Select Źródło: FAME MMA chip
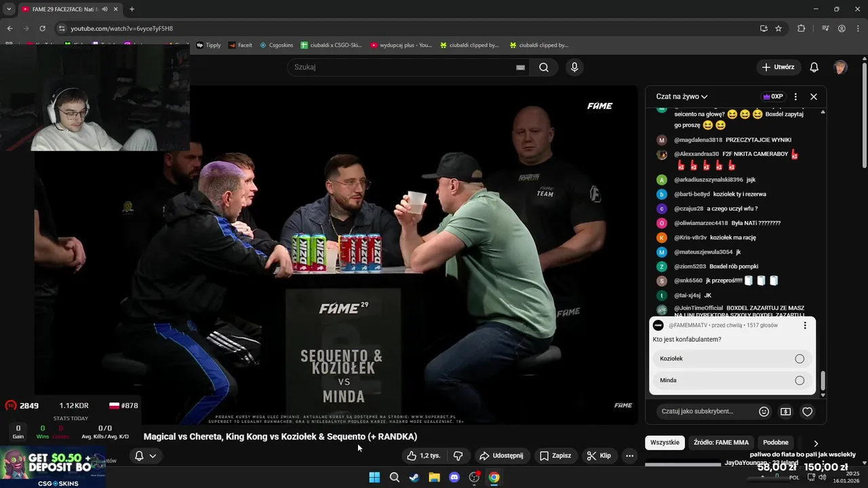Image resolution: width=868 pixels, height=488 pixels. pyautogui.click(x=721, y=443)
